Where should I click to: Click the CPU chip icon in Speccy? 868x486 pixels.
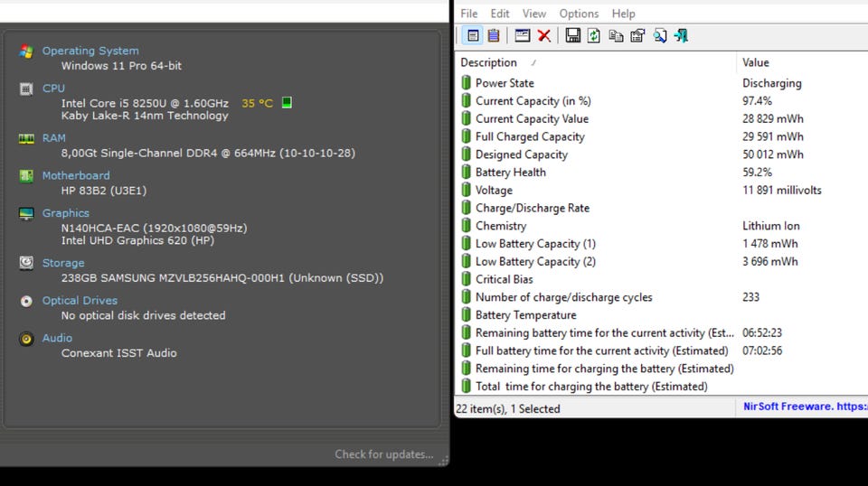click(x=26, y=89)
